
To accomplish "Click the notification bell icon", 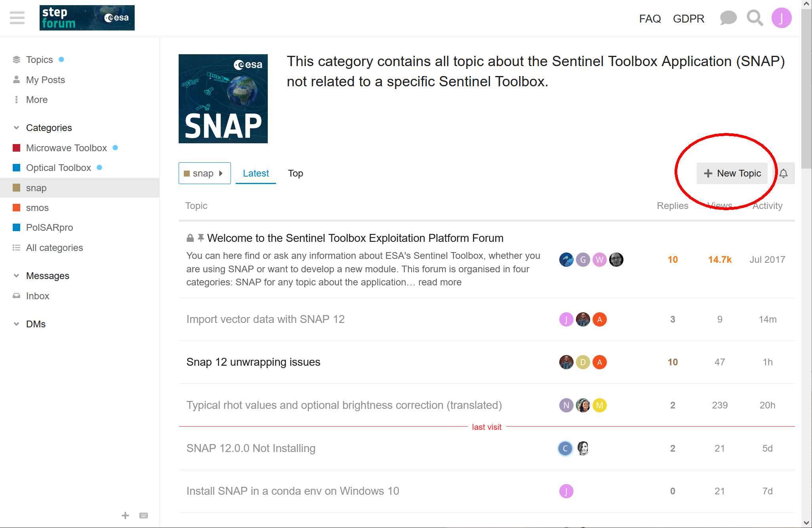I will (x=783, y=173).
